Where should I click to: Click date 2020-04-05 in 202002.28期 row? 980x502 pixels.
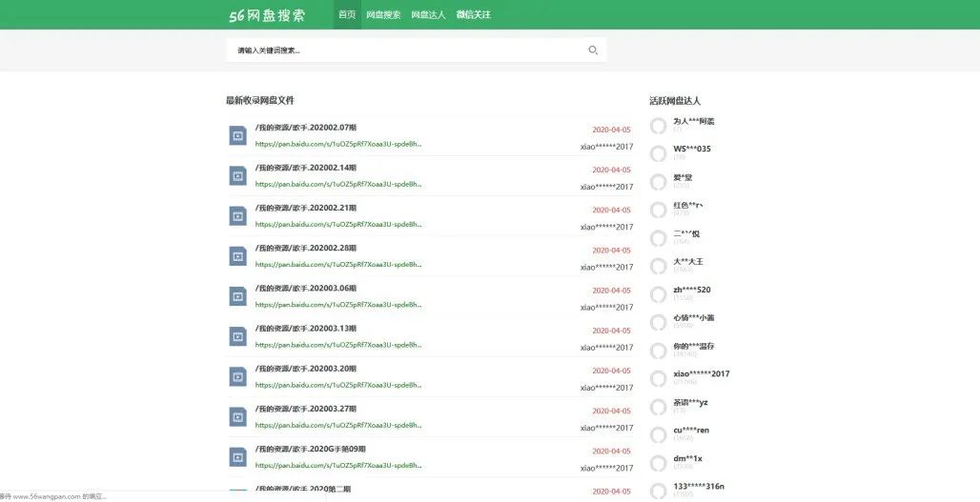(x=611, y=251)
